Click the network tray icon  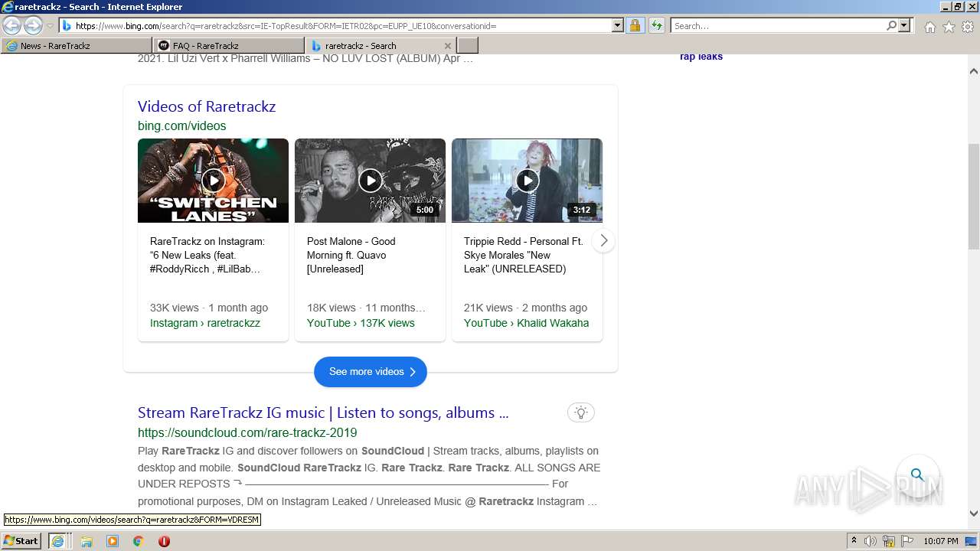pos(889,541)
